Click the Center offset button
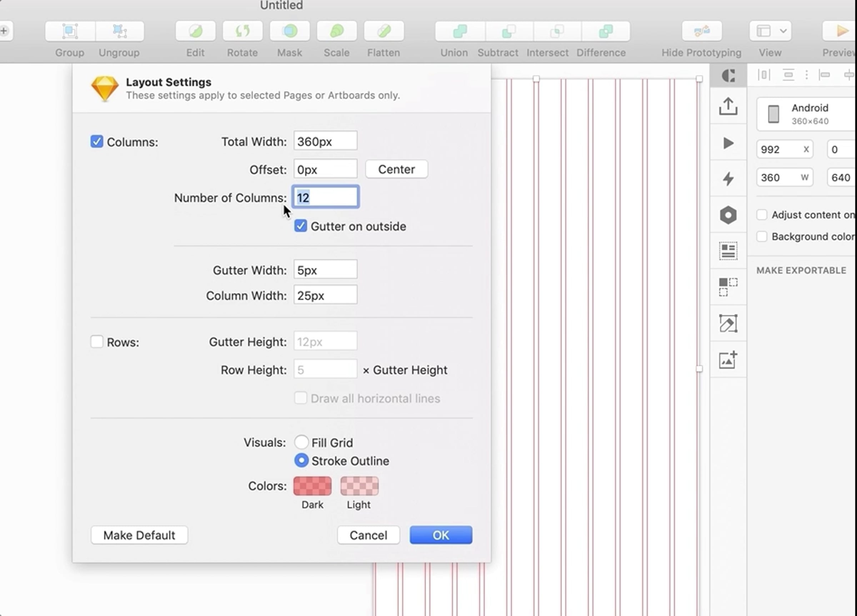 click(396, 169)
